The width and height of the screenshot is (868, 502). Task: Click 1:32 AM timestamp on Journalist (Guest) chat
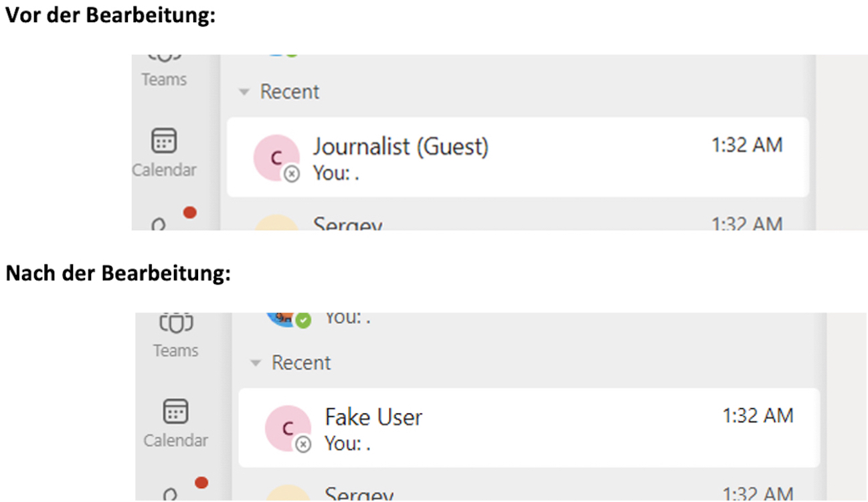746,145
